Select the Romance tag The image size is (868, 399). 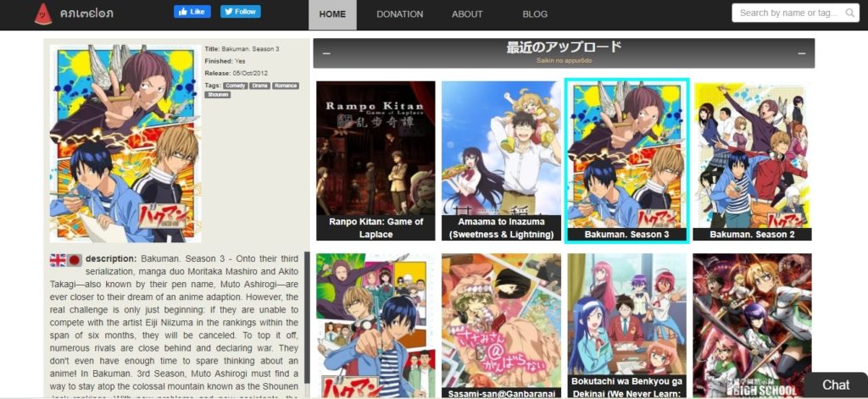tap(285, 86)
